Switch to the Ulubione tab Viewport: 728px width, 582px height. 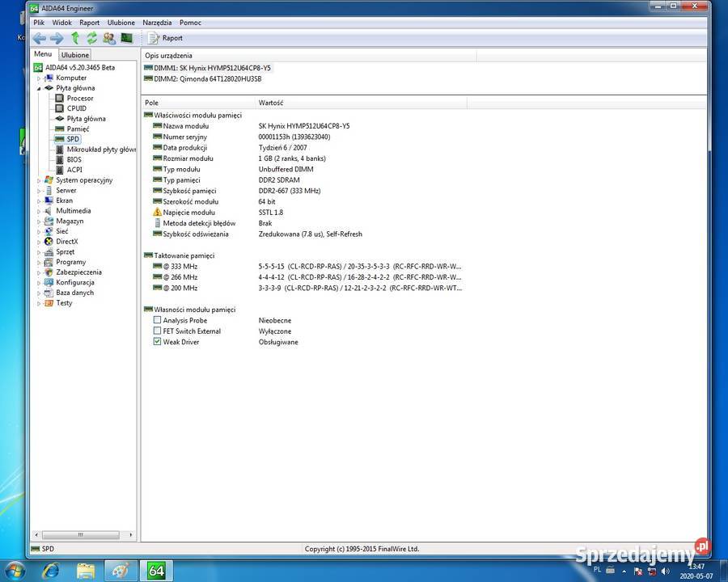(75, 55)
